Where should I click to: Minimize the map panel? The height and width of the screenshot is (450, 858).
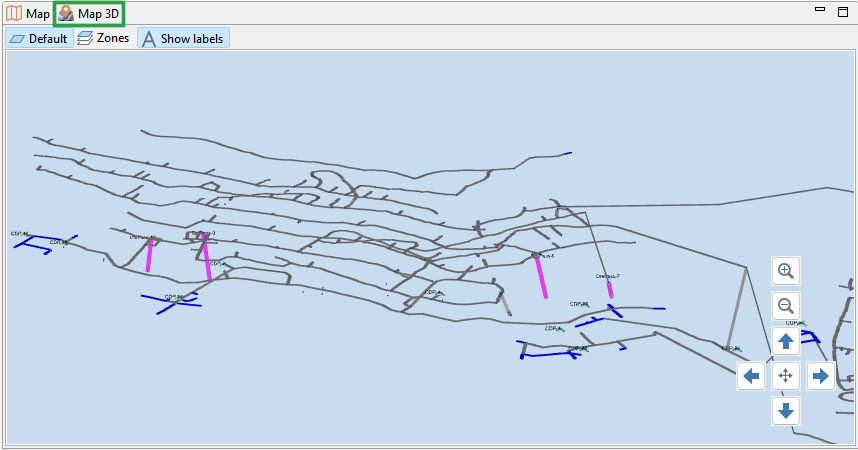tap(820, 9)
